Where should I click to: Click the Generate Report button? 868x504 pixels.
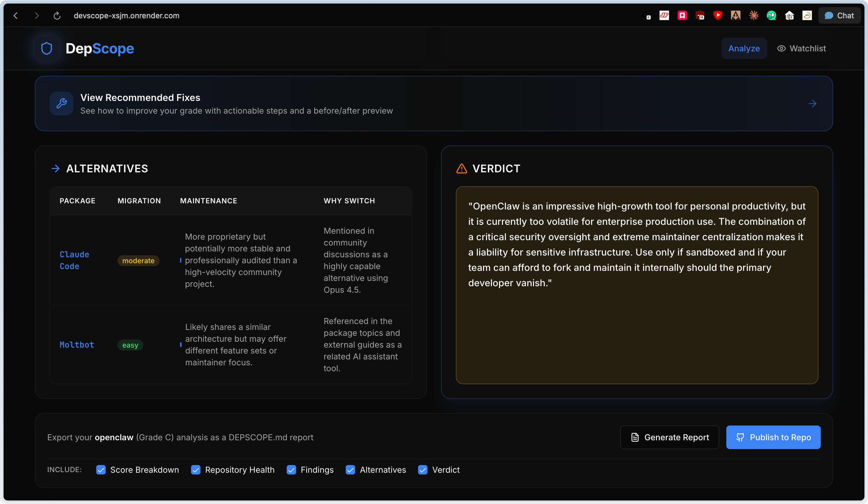[669, 437]
